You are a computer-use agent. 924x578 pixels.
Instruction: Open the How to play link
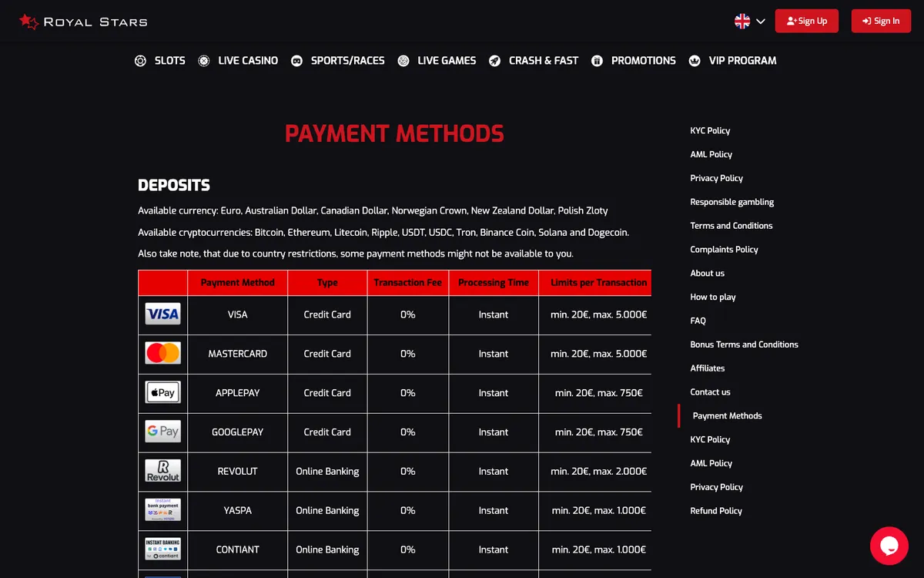(x=712, y=297)
